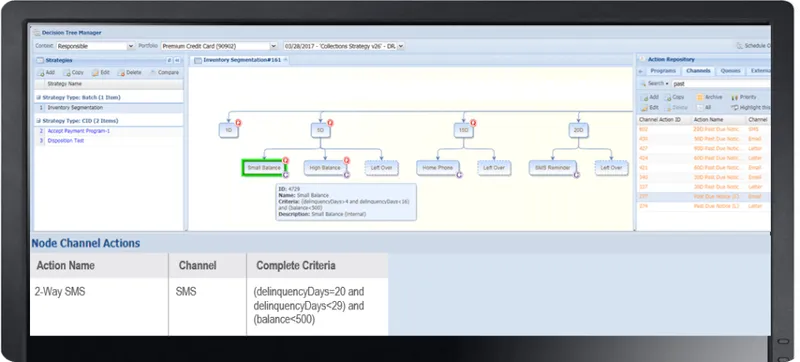Image resolution: width=800 pixels, height=362 pixels.
Task: Click the C badge on Home Phone node
Action: pos(459,174)
